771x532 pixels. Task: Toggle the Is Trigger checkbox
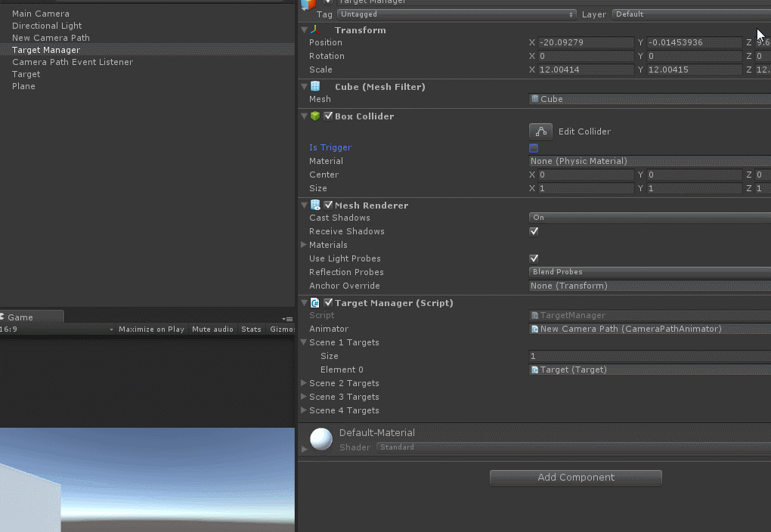[534, 147]
